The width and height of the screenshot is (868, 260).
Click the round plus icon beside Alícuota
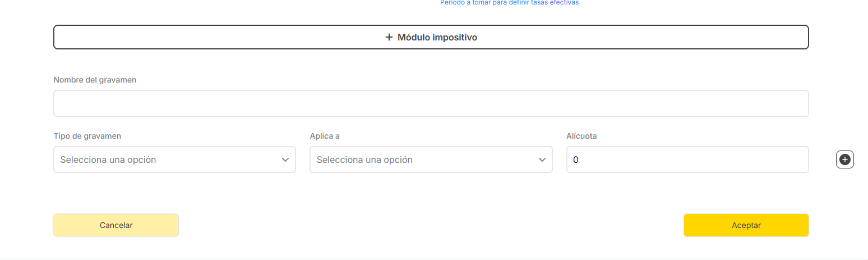pyautogui.click(x=845, y=160)
